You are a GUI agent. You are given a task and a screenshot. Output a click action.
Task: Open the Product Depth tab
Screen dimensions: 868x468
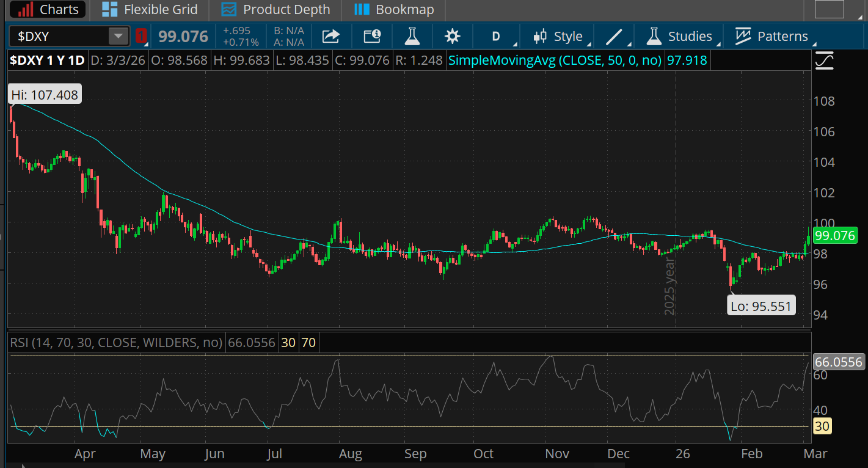click(275, 10)
